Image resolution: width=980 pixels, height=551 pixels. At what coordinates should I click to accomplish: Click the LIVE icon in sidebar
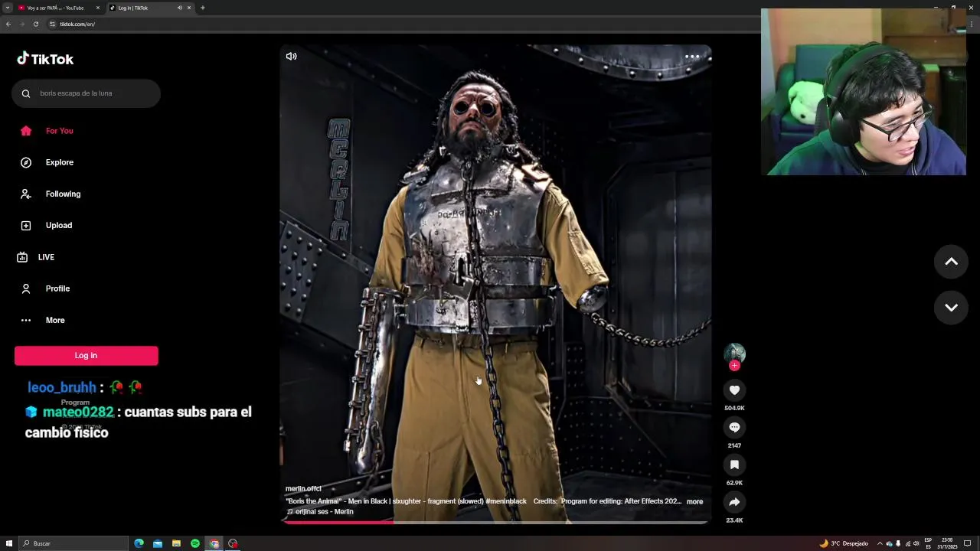point(22,257)
